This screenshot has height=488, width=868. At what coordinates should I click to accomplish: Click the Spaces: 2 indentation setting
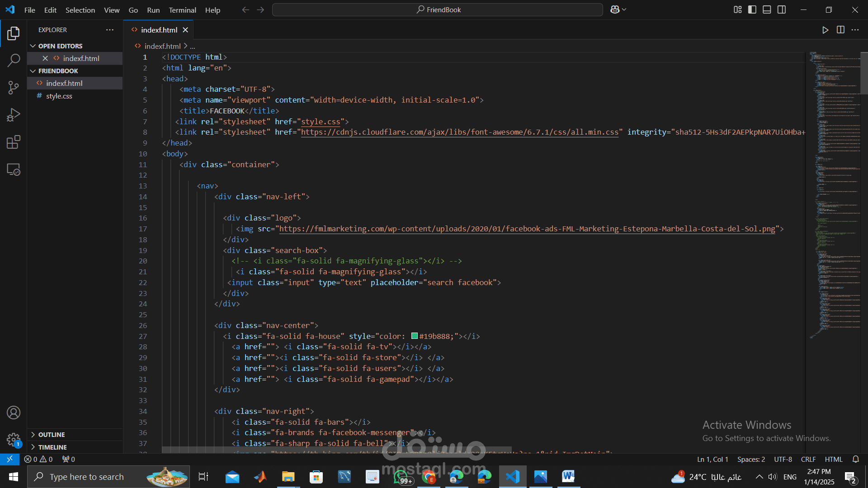pyautogui.click(x=751, y=459)
